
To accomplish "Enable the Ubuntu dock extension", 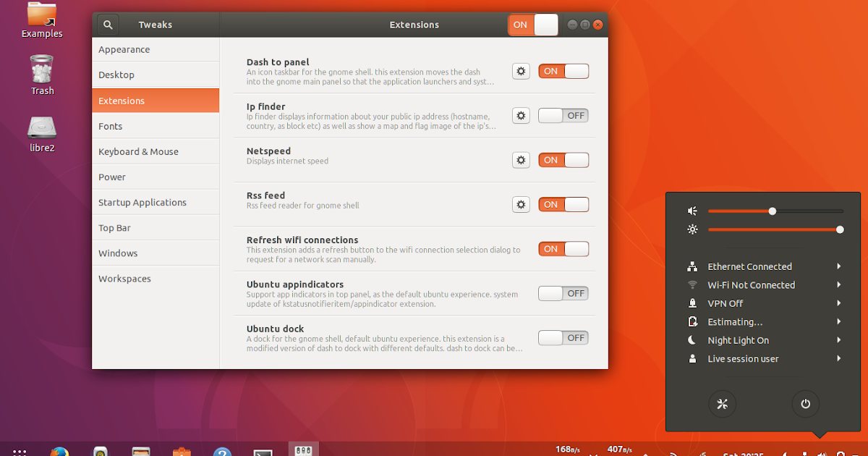I will (563, 337).
